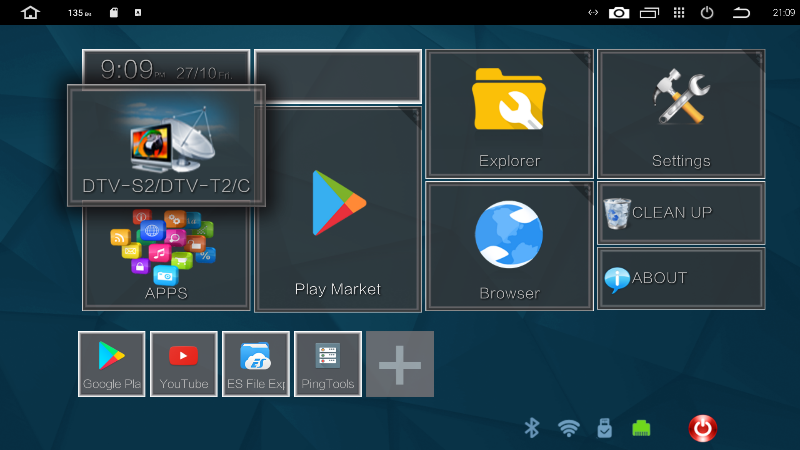Image resolution: width=800 pixels, height=450 pixels.
Task: Tap the 135 indicator in status bar
Action: click(x=80, y=13)
